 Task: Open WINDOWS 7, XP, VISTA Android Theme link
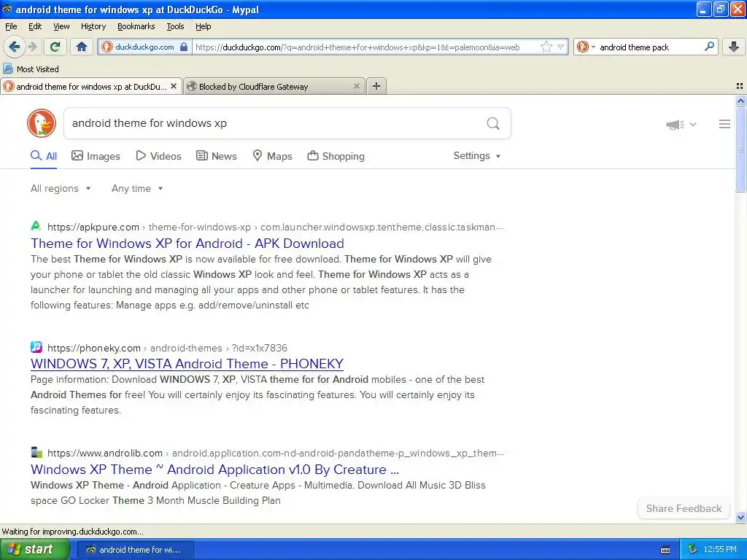click(187, 364)
